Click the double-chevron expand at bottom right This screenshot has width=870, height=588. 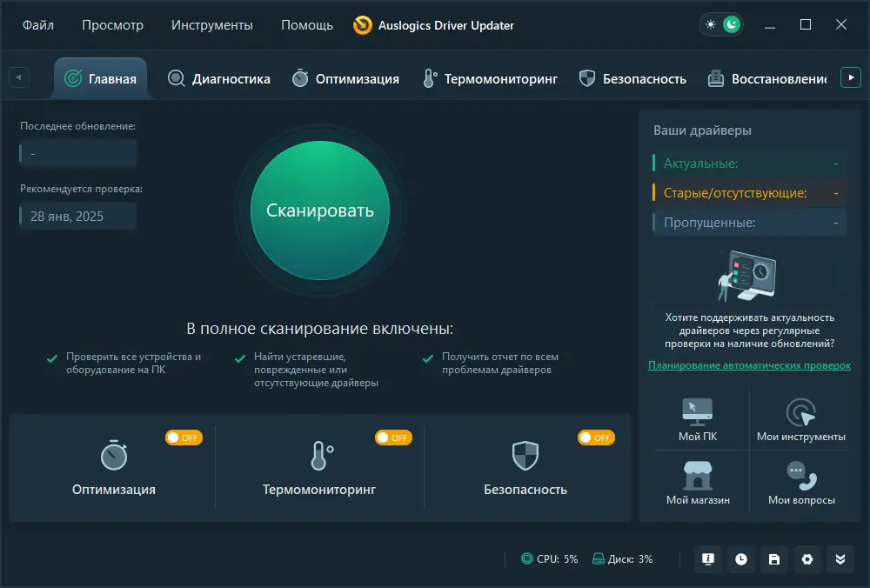coord(840,559)
